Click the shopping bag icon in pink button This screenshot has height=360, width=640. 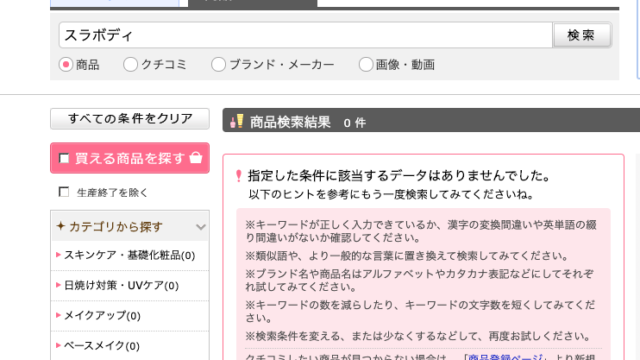coord(196,158)
